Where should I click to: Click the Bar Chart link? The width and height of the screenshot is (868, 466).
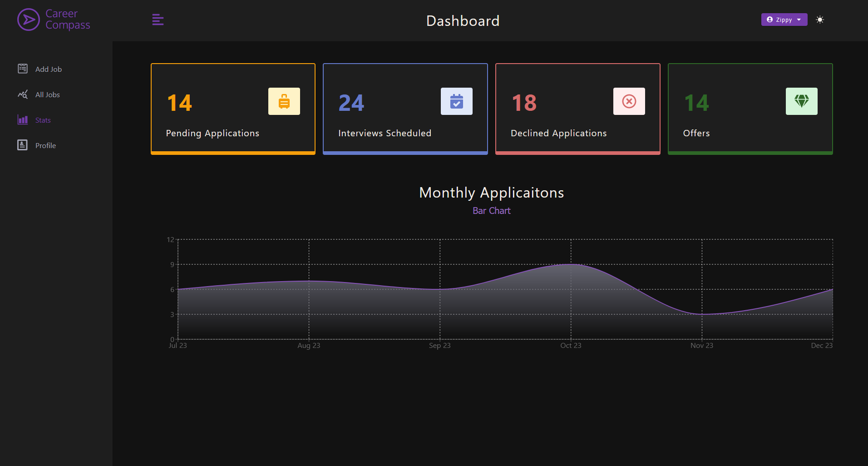point(492,210)
